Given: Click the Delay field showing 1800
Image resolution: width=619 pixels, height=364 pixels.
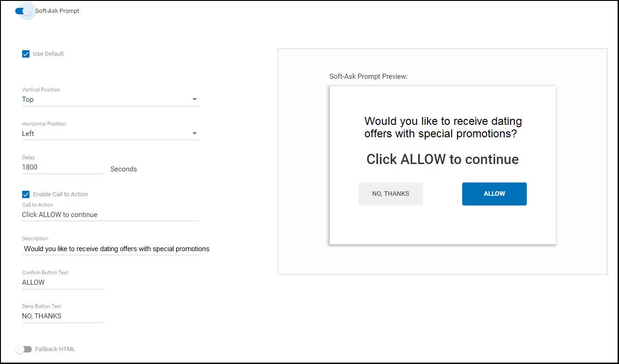Looking at the screenshot, I should (63, 167).
